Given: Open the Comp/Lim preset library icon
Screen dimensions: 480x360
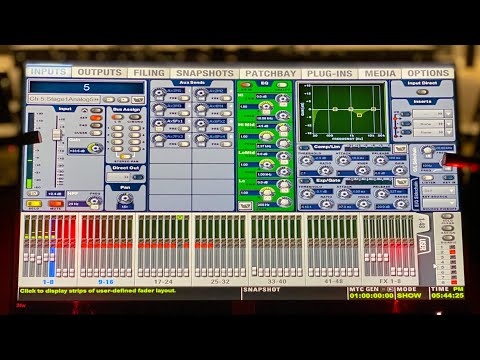Looking at the screenshot, I should (400, 148).
